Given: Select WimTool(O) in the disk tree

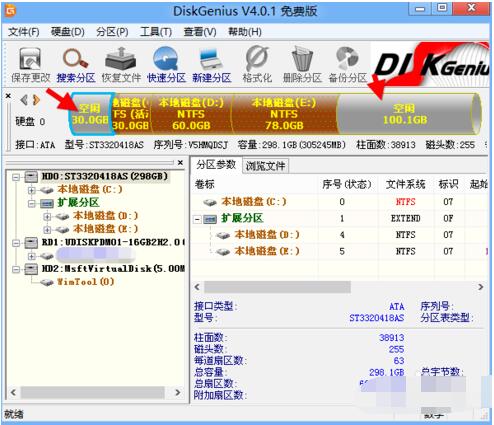Looking at the screenshot, I should point(86,282).
